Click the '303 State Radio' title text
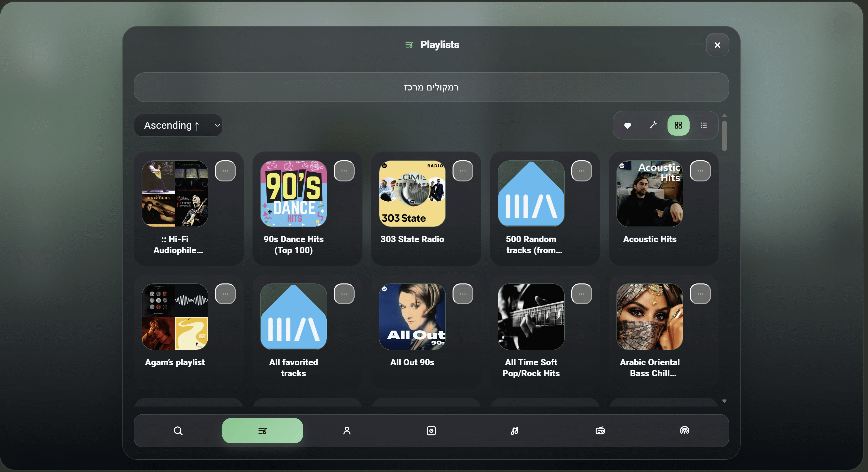Viewport: 868px width, 472px height. [413, 239]
